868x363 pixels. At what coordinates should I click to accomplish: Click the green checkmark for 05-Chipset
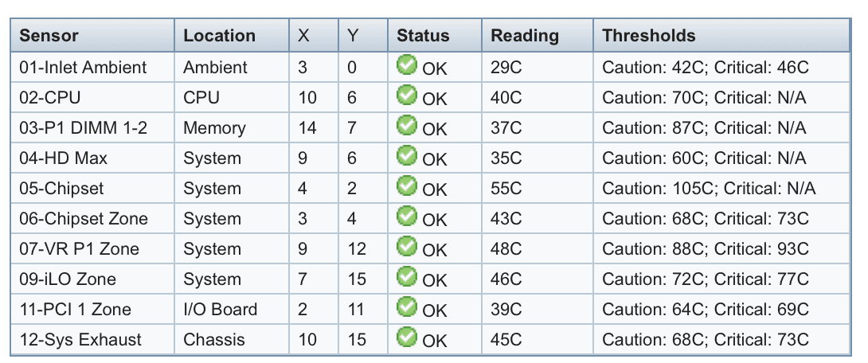tap(406, 186)
